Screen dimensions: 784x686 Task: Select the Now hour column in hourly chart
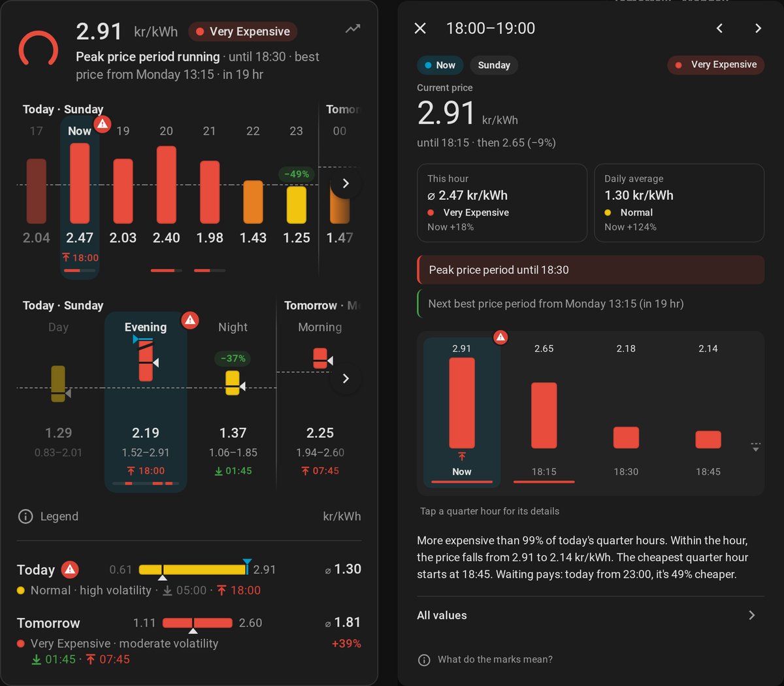coord(80,198)
